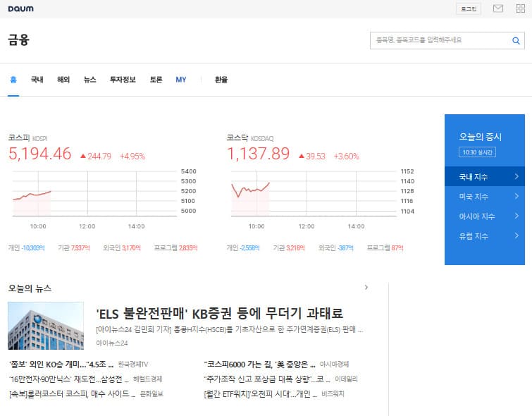Image resolution: width=532 pixels, height=416 pixels.
Task: Open the KB증권 building news thumbnail
Action: coord(46,326)
